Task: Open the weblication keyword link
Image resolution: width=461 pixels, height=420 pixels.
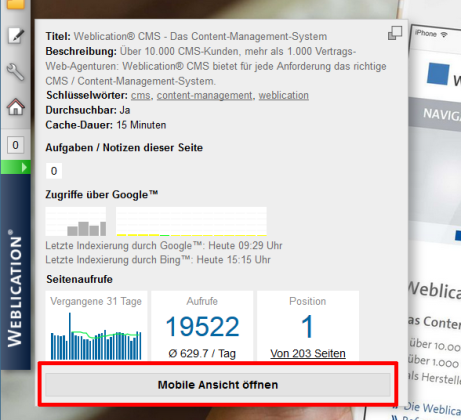Action: pos(284,96)
